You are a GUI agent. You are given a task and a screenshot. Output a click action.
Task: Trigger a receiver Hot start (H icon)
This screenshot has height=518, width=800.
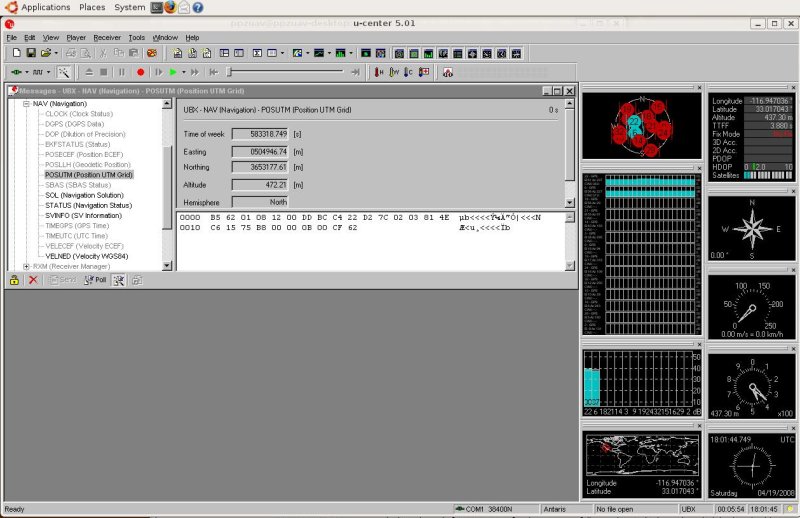[379, 72]
